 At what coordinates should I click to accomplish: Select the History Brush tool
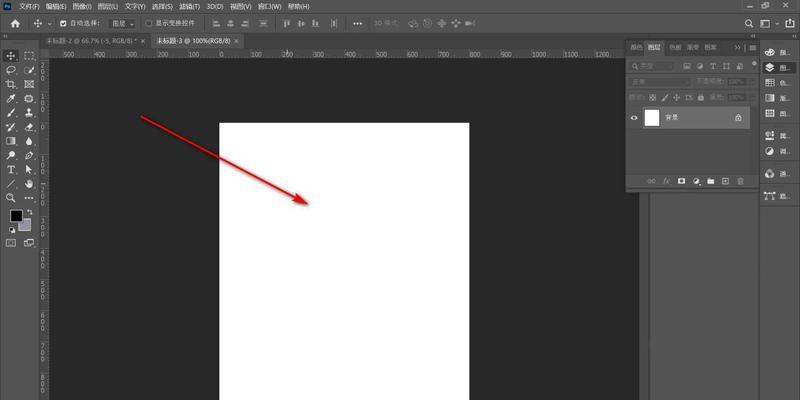[x=11, y=127]
